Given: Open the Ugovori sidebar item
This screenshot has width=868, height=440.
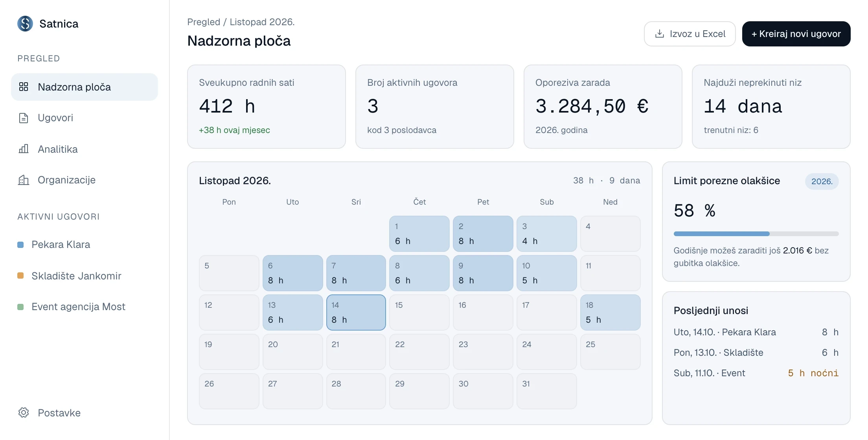Looking at the screenshot, I should [85, 118].
